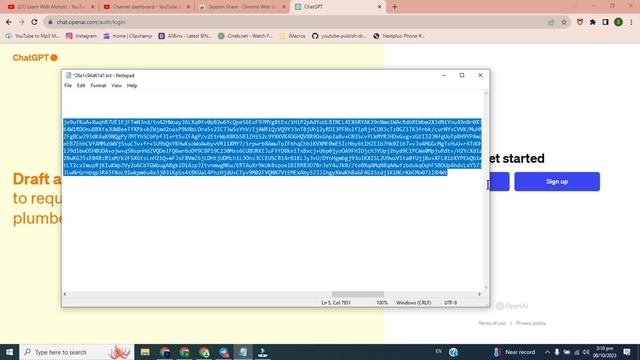Open the youtube-publish GitHub bookmark

click(339, 36)
